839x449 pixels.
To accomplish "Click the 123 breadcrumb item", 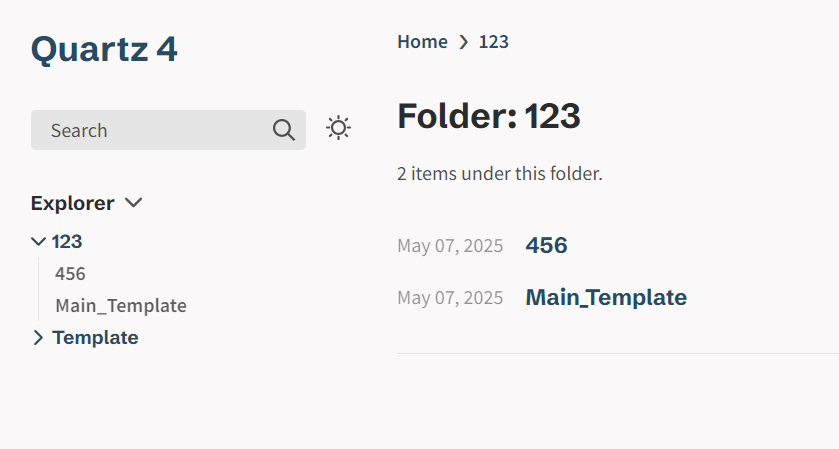I will coord(493,42).
